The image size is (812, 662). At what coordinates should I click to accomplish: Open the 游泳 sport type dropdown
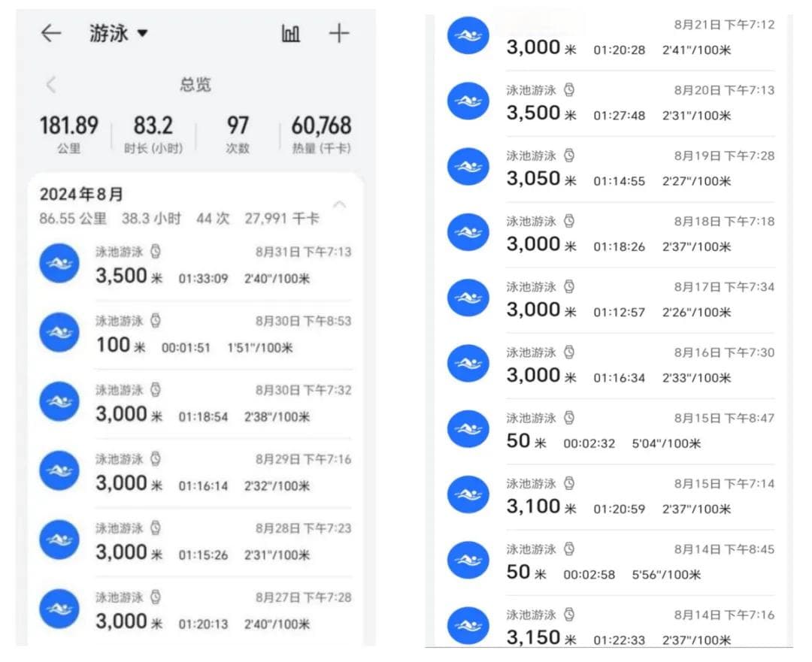[x=118, y=33]
